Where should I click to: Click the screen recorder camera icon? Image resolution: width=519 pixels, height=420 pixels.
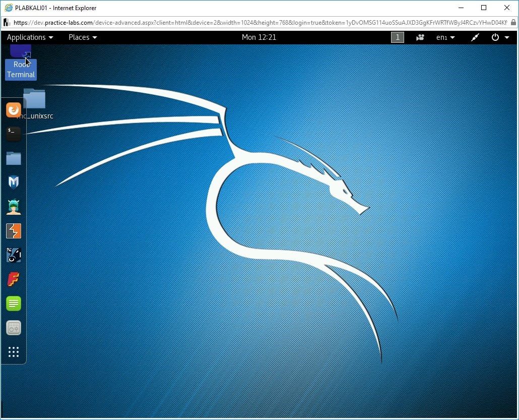pos(420,37)
